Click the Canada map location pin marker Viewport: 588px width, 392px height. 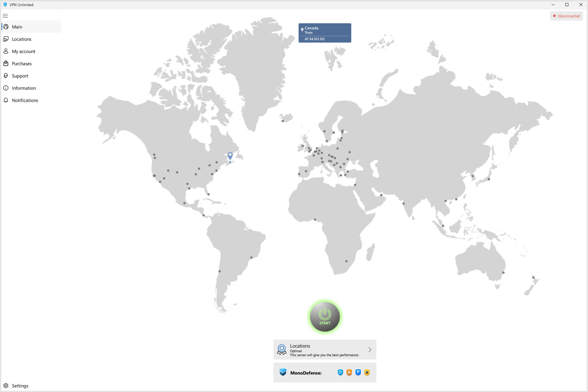[230, 156]
